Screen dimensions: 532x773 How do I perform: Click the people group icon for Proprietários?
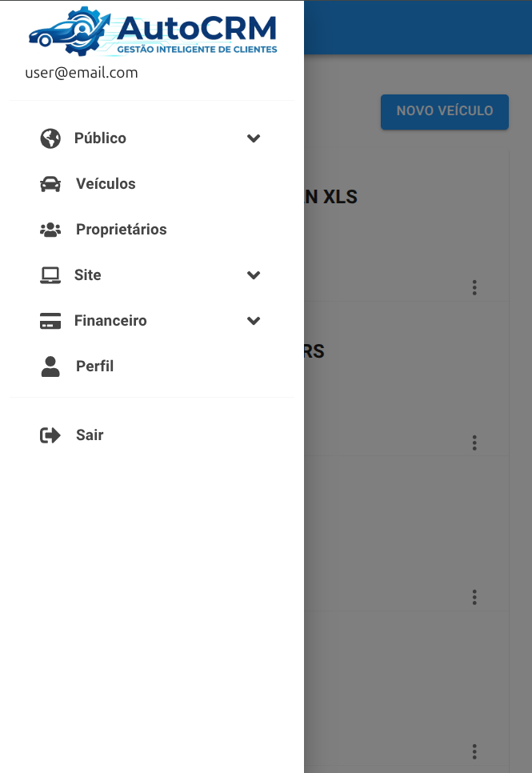point(50,230)
